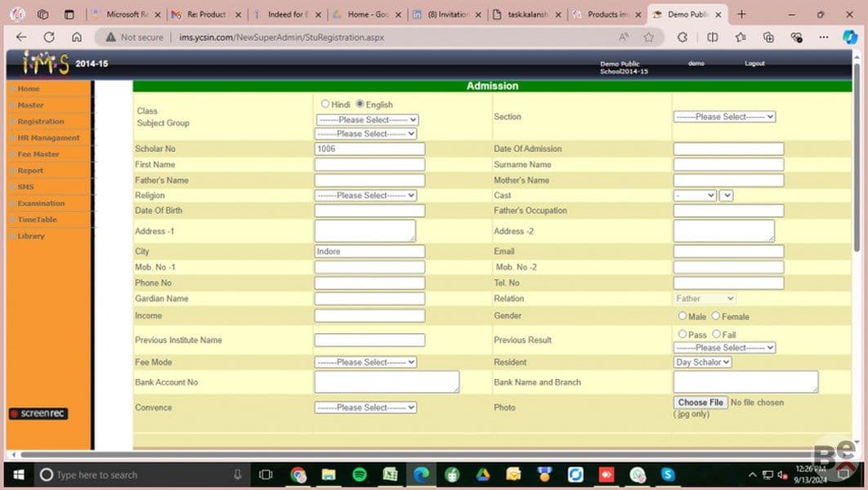Screen dimensions: 868x490
Task: Expand the Religion dropdown
Action: coord(365,195)
